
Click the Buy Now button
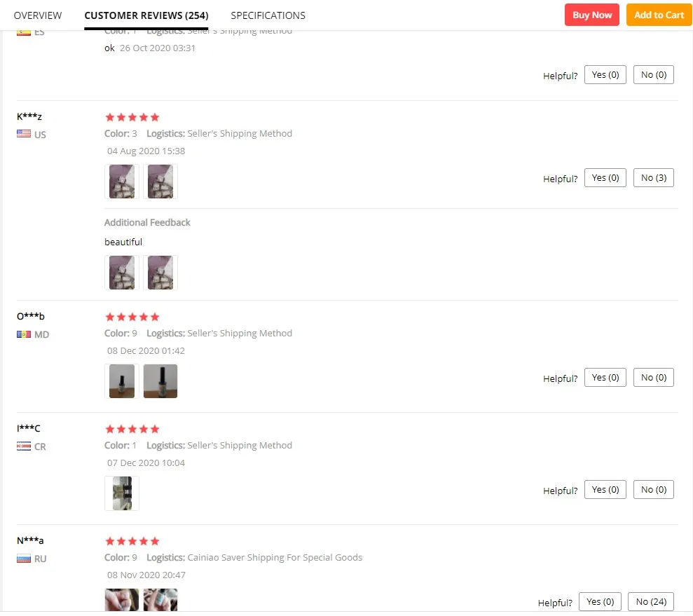[591, 15]
